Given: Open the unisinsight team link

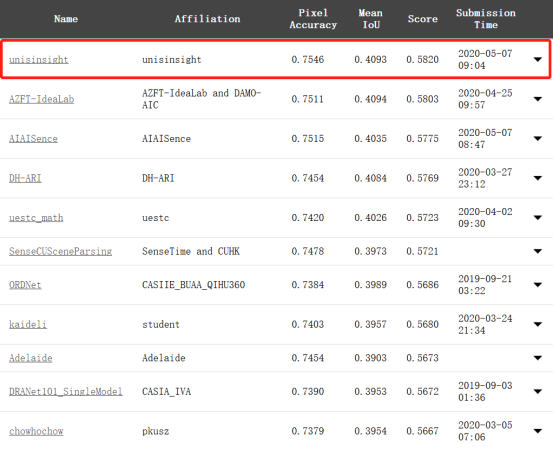Looking at the screenshot, I should click(x=39, y=60).
